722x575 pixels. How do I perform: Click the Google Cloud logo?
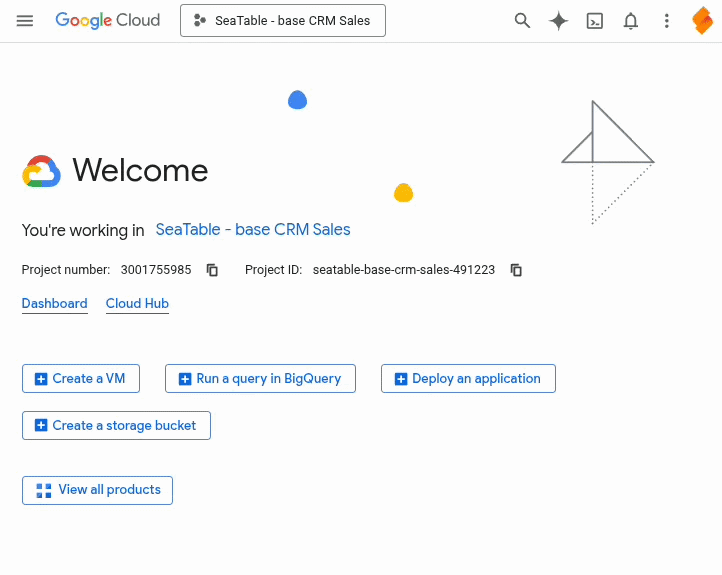coord(107,20)
